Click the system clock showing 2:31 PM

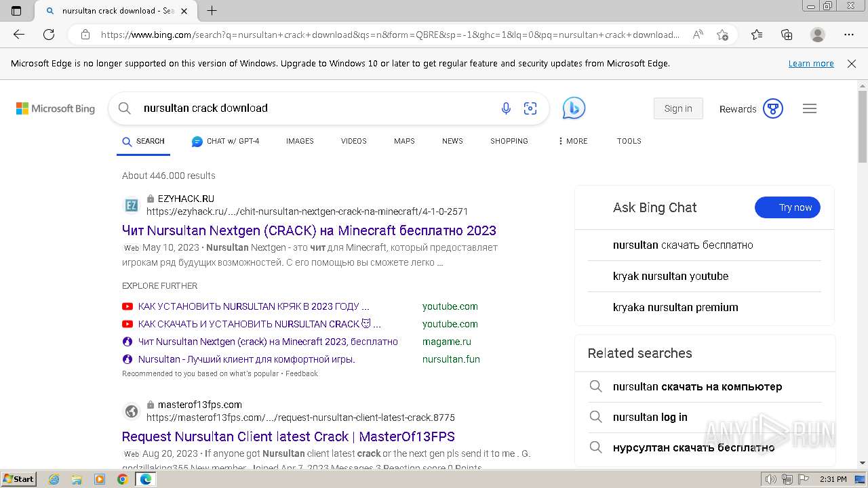(x=833, y=479)
